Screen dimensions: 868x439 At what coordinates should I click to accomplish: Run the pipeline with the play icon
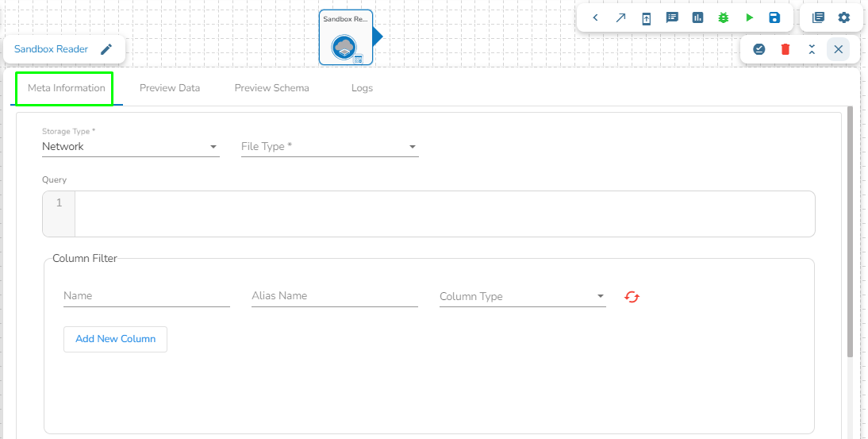click(x=749, y=17)
